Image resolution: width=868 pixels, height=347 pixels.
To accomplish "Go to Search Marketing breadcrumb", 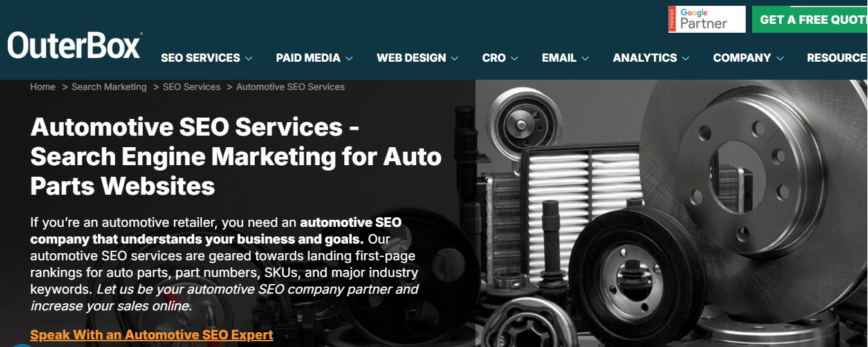I will tap(109, 87).
